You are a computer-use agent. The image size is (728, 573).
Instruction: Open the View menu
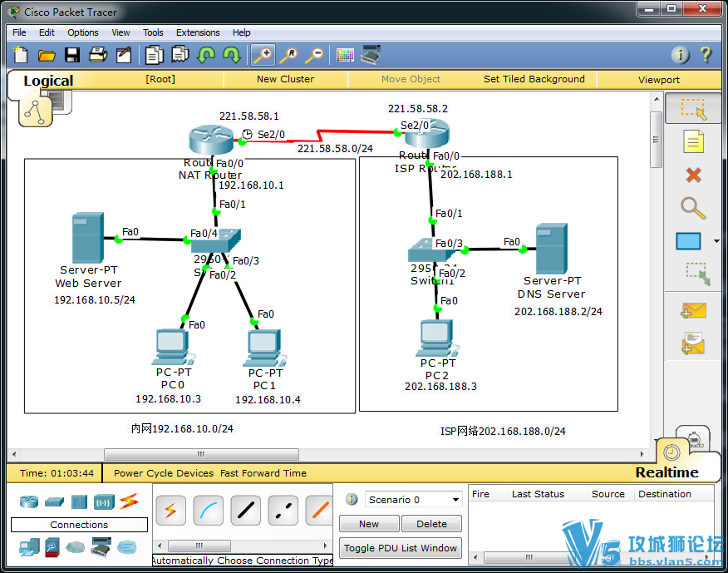point(121,32)
